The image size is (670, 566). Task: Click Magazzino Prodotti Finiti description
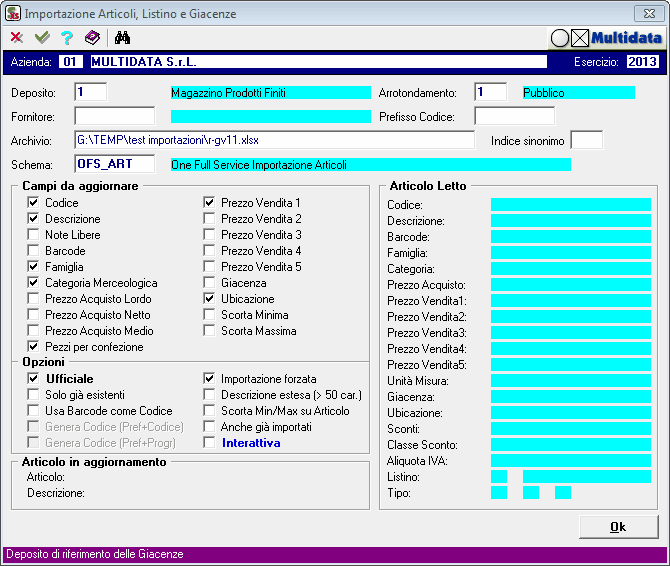271,93
